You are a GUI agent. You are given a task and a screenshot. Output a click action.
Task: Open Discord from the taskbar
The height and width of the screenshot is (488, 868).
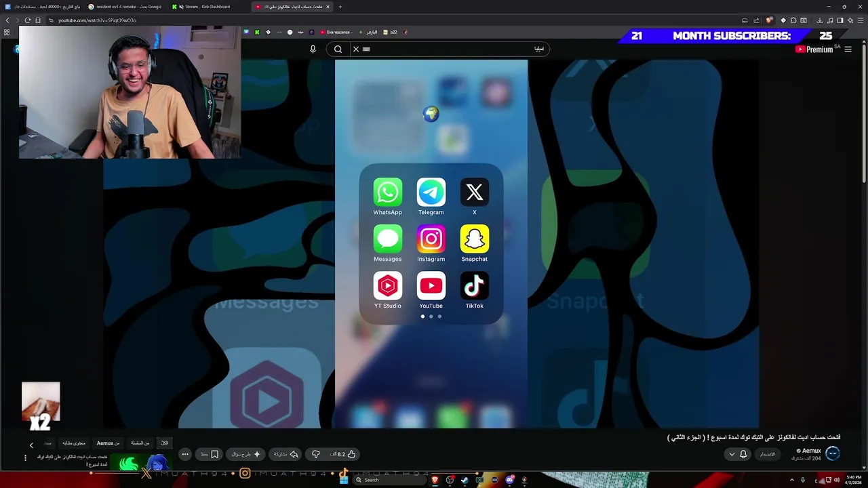pyautogui.click(x=509, y=480)
